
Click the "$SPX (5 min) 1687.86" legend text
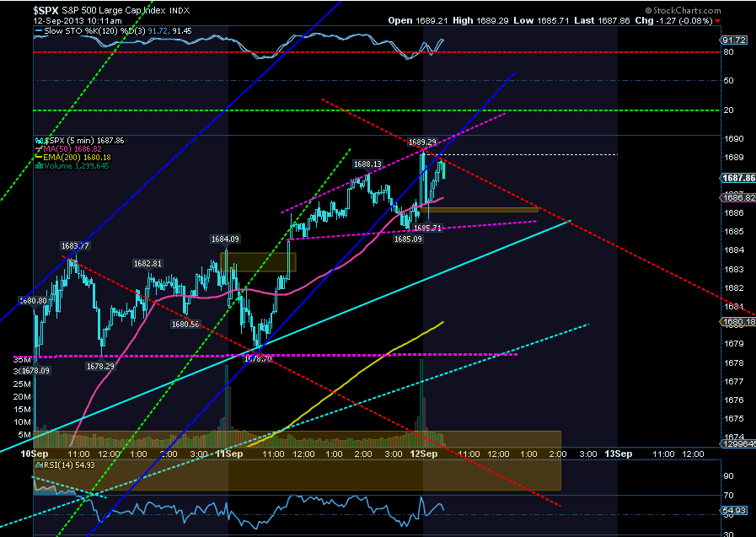point(84,141)
